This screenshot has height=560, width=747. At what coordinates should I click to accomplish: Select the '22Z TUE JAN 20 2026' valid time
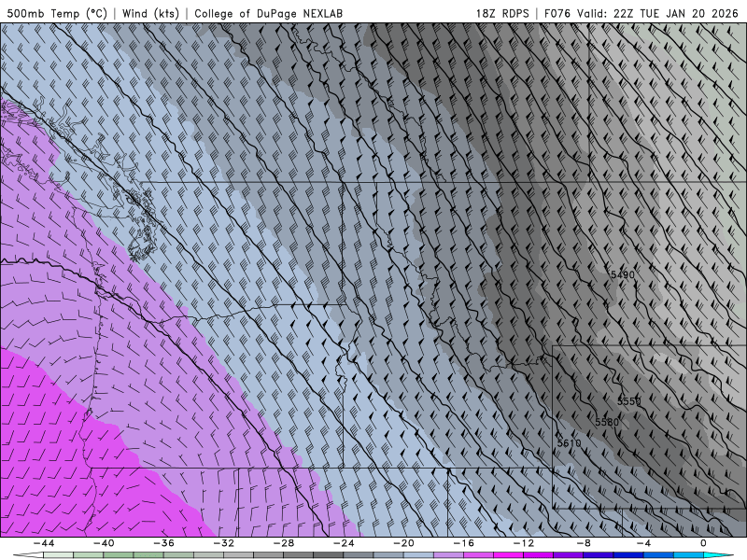click(x=675, y=13)
